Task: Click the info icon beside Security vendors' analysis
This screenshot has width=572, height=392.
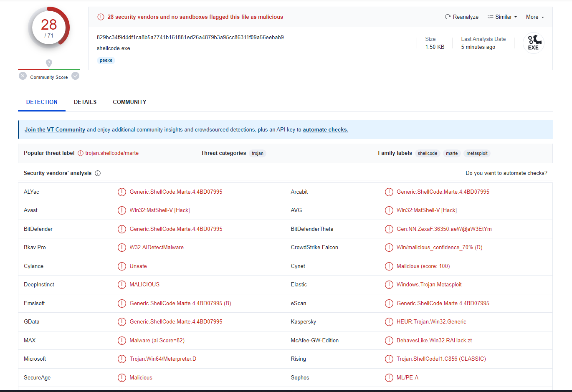Action: click(x=98, y=173)
